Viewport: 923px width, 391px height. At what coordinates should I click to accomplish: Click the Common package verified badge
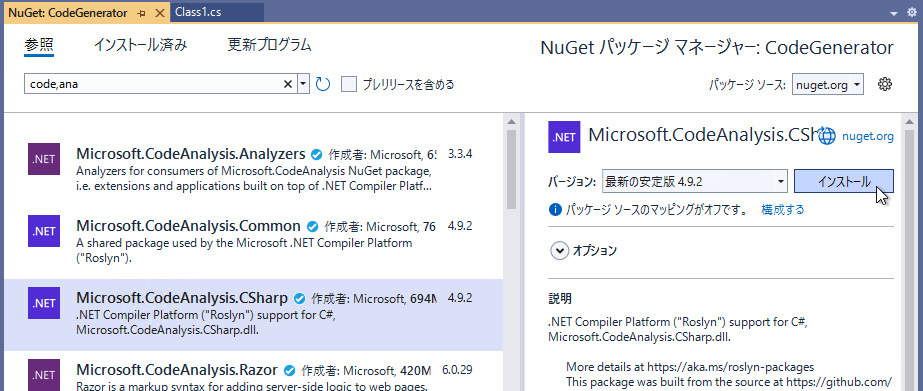tap(313, 226)
